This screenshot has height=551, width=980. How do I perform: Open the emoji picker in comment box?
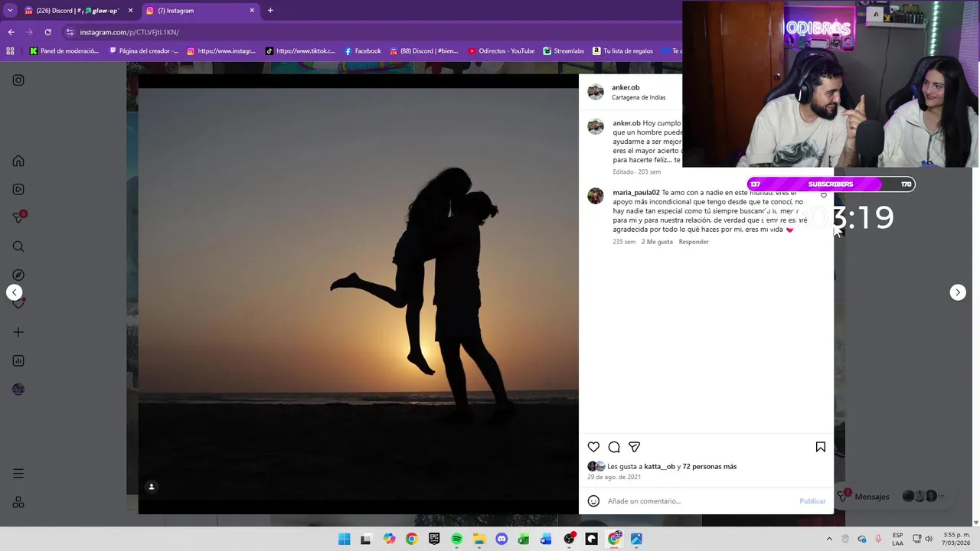593,501
